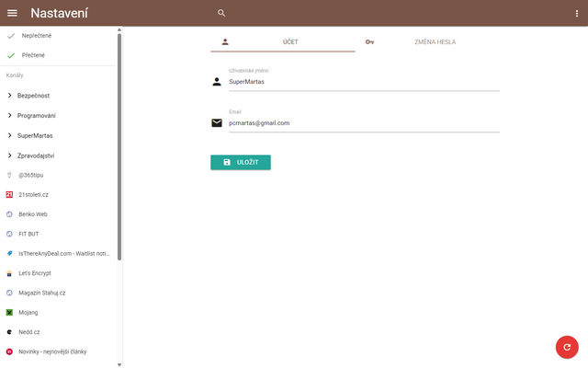Open the Let's Encrypt channel

[x=59, y=273]
